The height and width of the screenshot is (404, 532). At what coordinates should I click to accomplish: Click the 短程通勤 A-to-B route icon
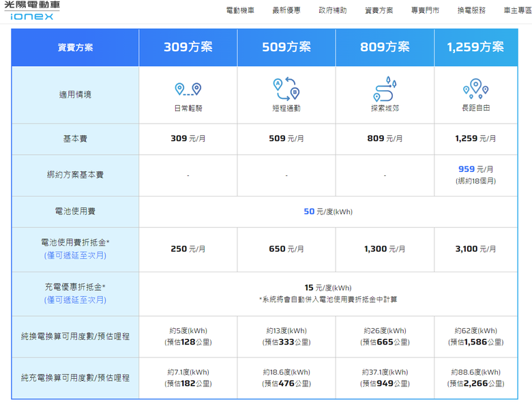tap(286, 89)
